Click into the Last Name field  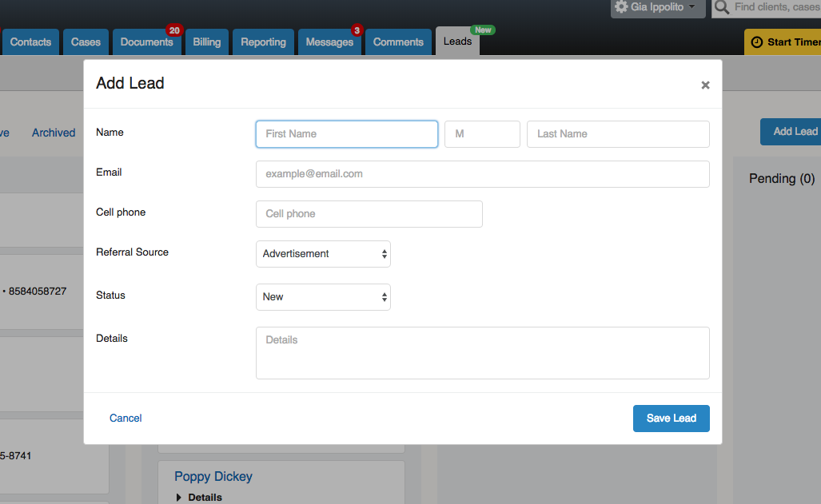pyautogui.click(x=618, y=134)
